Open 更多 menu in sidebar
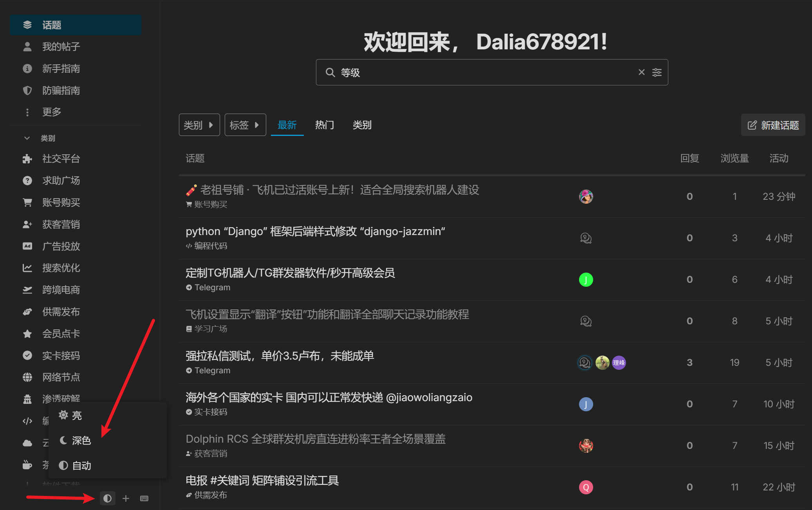This screenshot has width=812, height=510. 52,112
